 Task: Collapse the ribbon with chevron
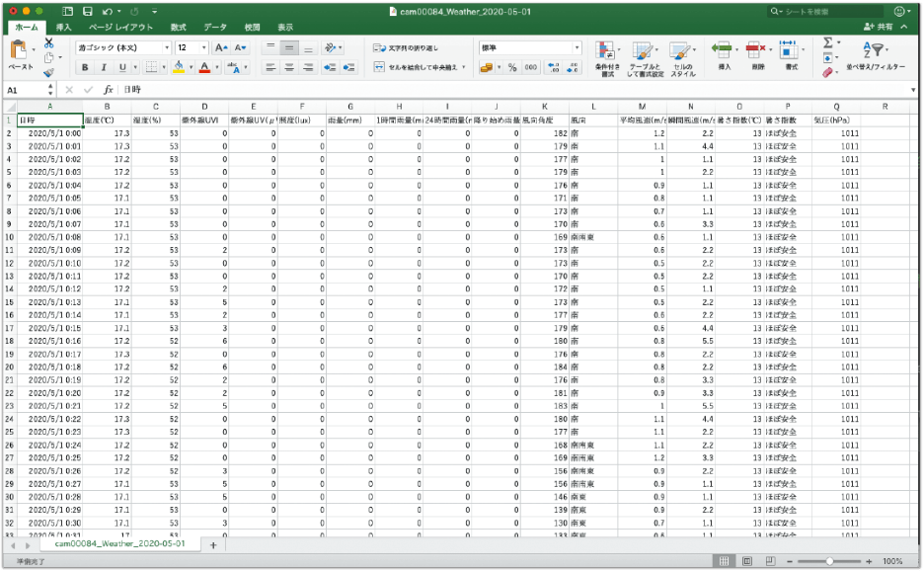coord(904,27)
